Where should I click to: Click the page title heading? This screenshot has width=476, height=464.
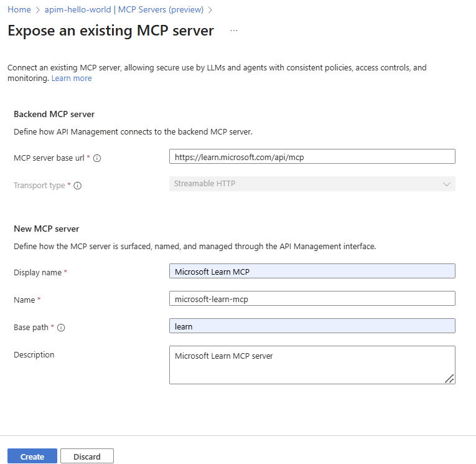pos(111,31)
